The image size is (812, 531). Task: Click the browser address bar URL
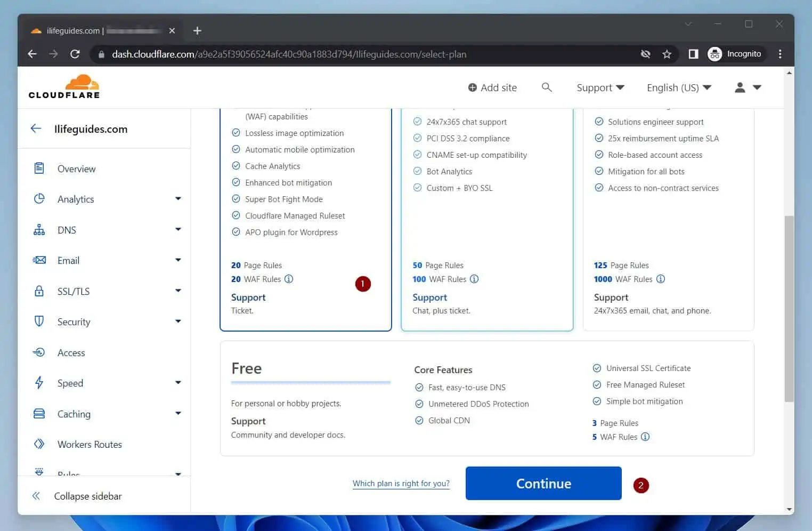click(x=289, y=54)
